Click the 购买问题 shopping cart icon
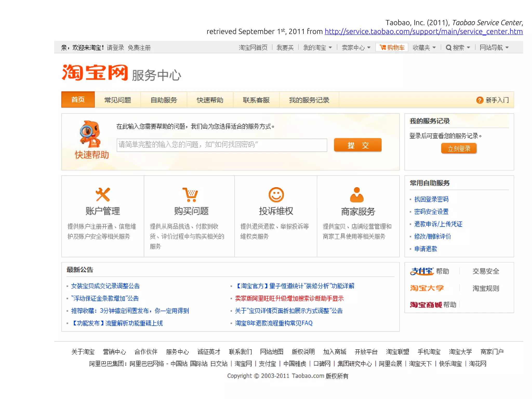 190,195
